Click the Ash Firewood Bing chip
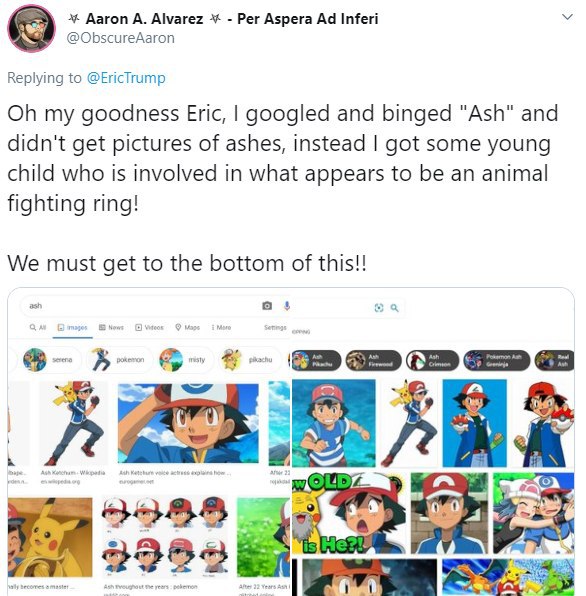This screenshot has height=596, width=586. pos(373,360)
